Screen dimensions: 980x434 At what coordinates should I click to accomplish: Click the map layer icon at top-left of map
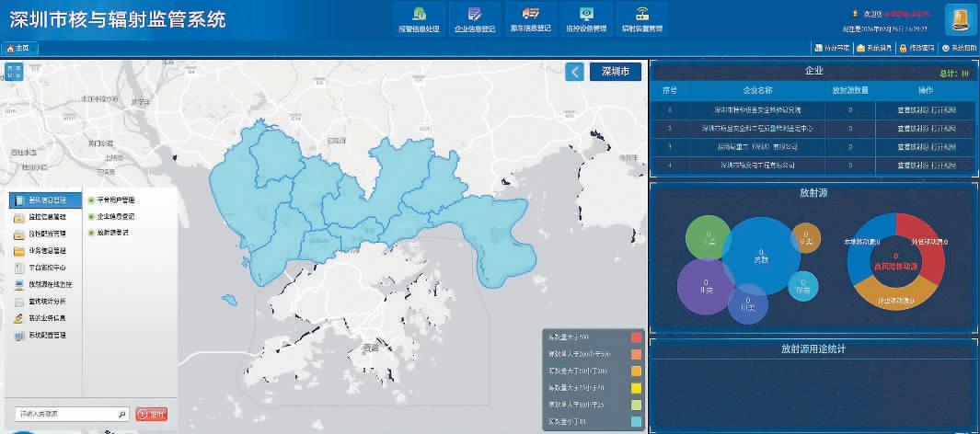click(14, 72)
